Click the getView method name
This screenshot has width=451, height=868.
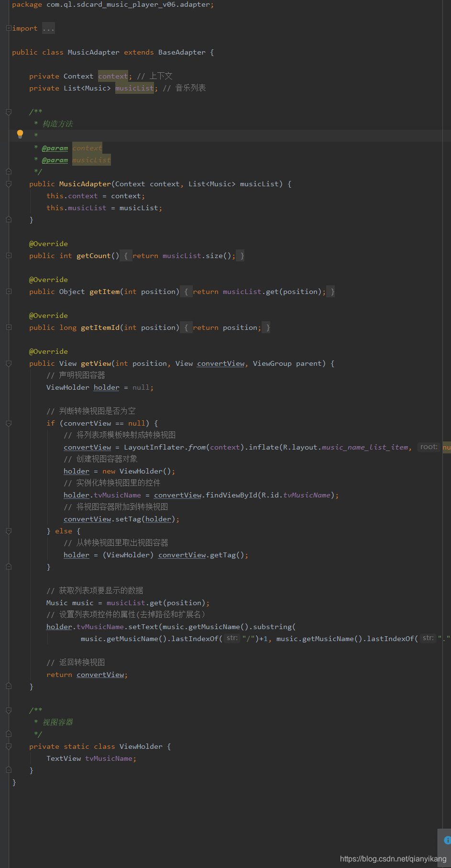point(96,363)
